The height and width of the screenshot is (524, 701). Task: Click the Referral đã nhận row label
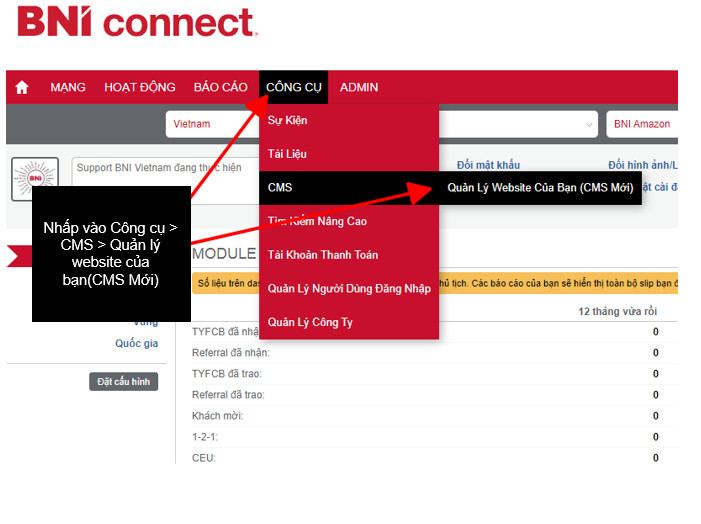231,353
